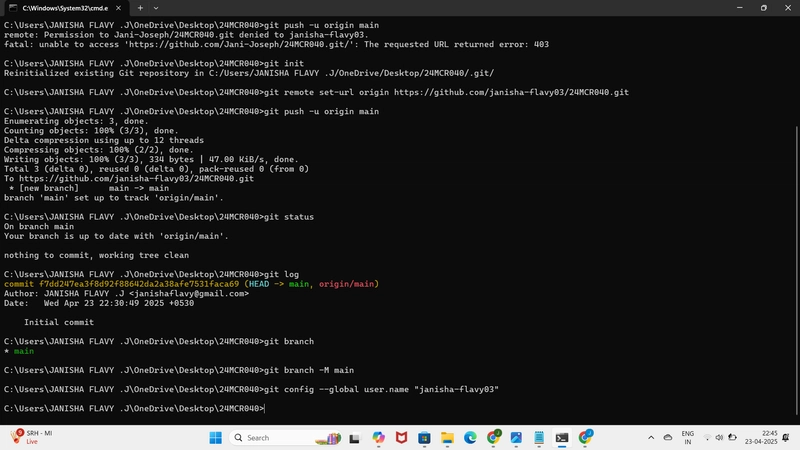The image size is (800, 450).
Task: Select the C:\Windows\System32\cmd.exe tab
Action: [x=65, y=8]
